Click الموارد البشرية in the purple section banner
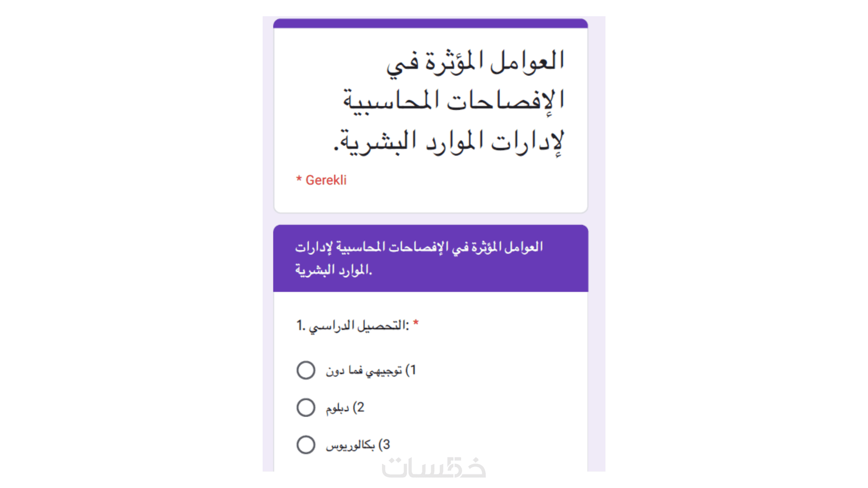 (333, 270)
